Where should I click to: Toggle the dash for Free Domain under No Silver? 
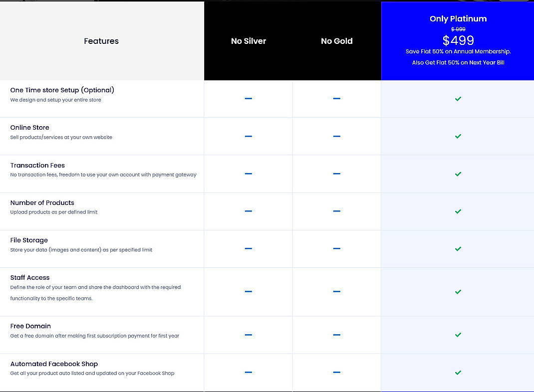pos(248,335)
